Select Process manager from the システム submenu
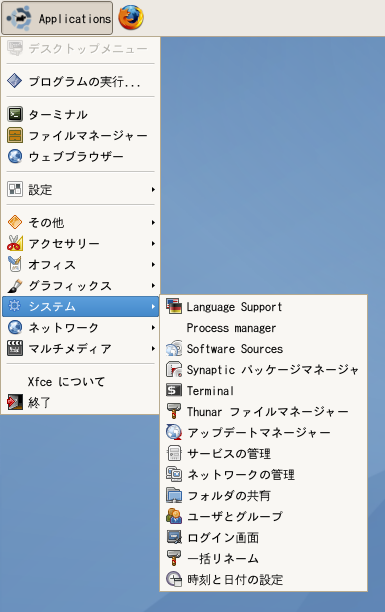The width and height of the screenshot is (385, 612). click(264, 327)
